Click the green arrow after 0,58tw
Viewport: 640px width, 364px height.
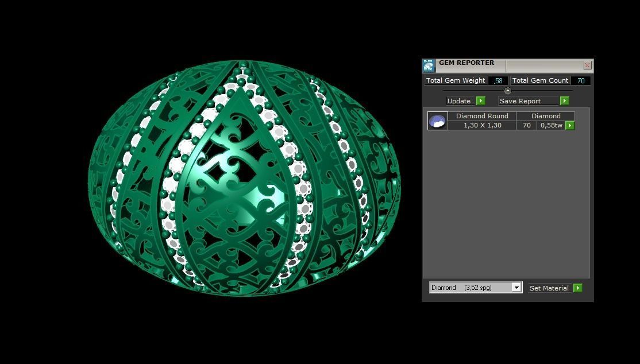pos(570,126)
